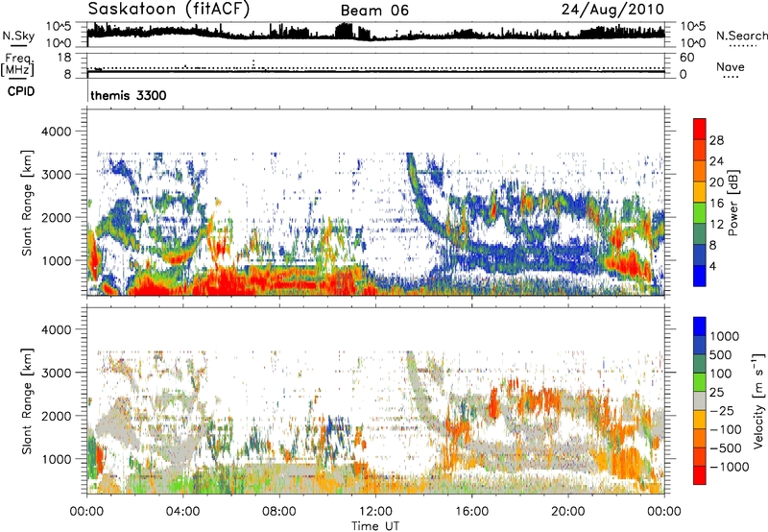Click the 'Freq. [MHz]' axis label
The height and width of the screenshot is (532, 768).
[x=18, y=64]
